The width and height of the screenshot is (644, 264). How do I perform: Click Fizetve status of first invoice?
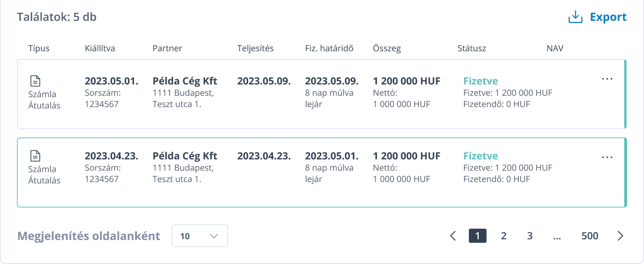[480, 81]
